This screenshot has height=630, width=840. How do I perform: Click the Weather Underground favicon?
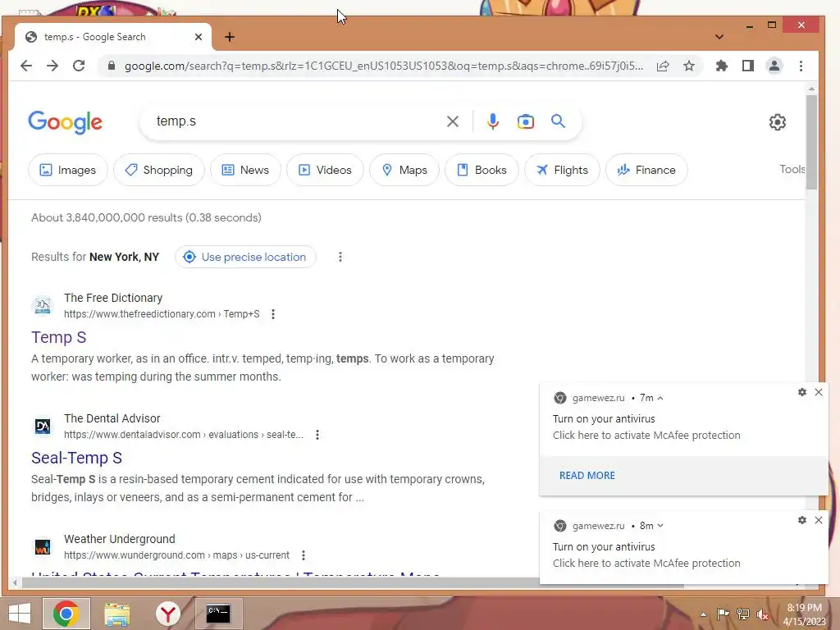43,546
